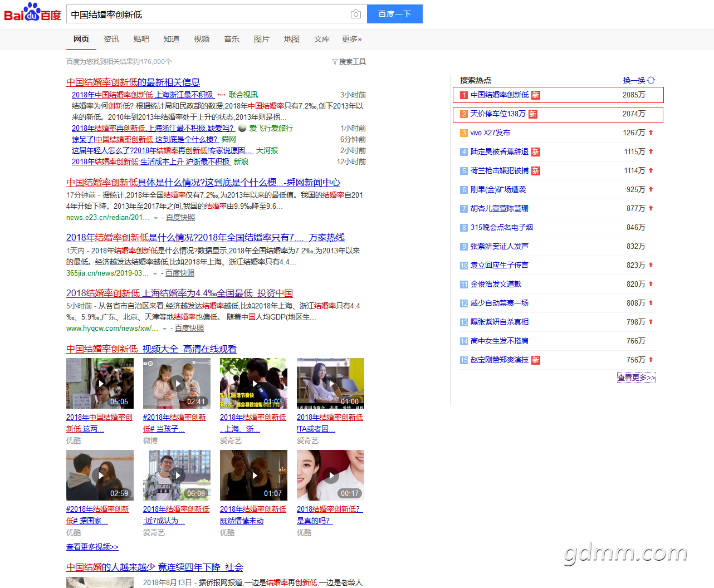
Task: Switch to the 资讯 tab
Action: click(111, 39)
